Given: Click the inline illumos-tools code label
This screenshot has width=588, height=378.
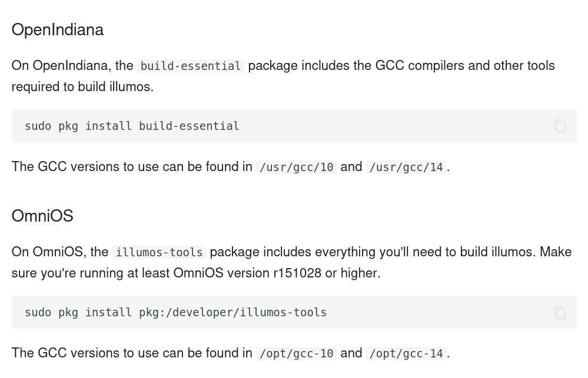Looking at the screenshot, I should (x=159, y=252).
